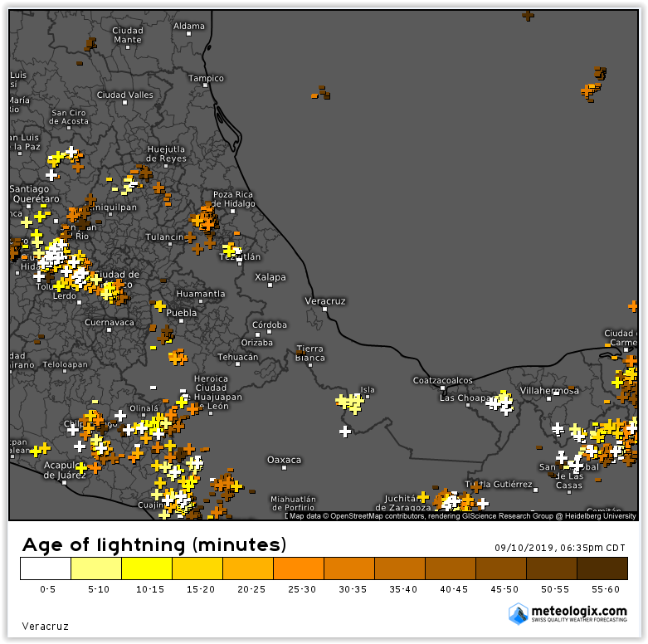Click the 50-55 minutes legend swatch

click(x=552, y=568)
